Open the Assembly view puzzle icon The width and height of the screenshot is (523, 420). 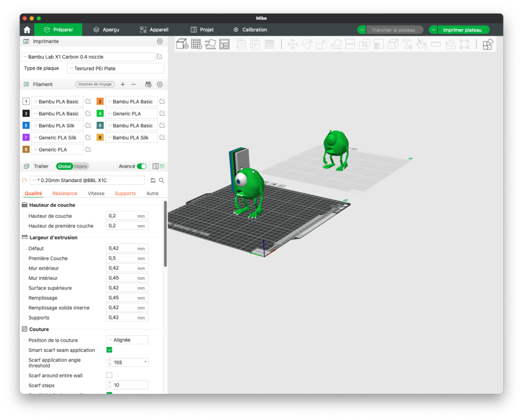[x=488, y=45]
